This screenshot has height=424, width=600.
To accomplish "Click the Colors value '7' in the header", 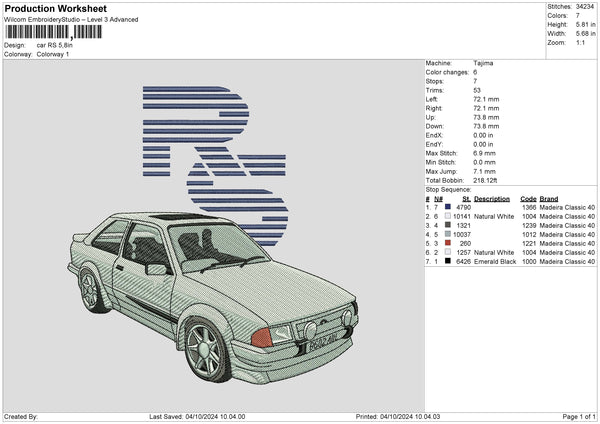I will 577,16.
